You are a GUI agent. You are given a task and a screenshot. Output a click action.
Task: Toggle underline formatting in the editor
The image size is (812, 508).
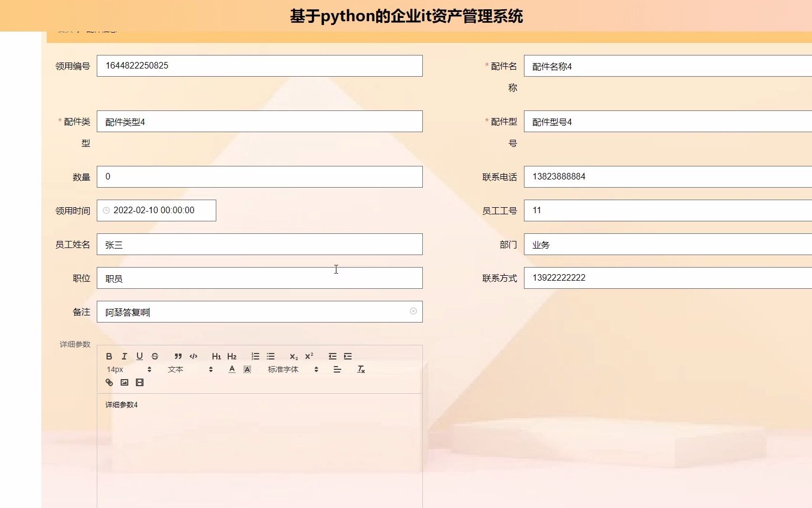pyautogui.click(x=140, y=356)
